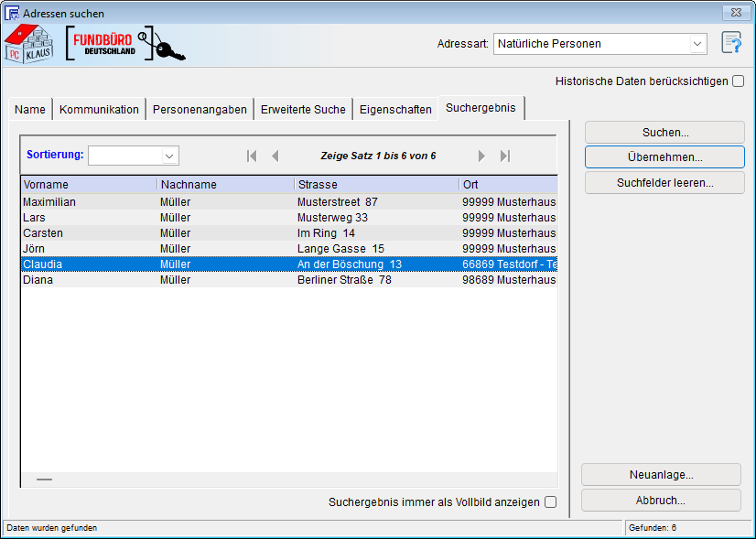Open the Erweiterte Suche tab
Viewport: 756px width, 539px height.
pyautogui.click(x=303, y=109)
